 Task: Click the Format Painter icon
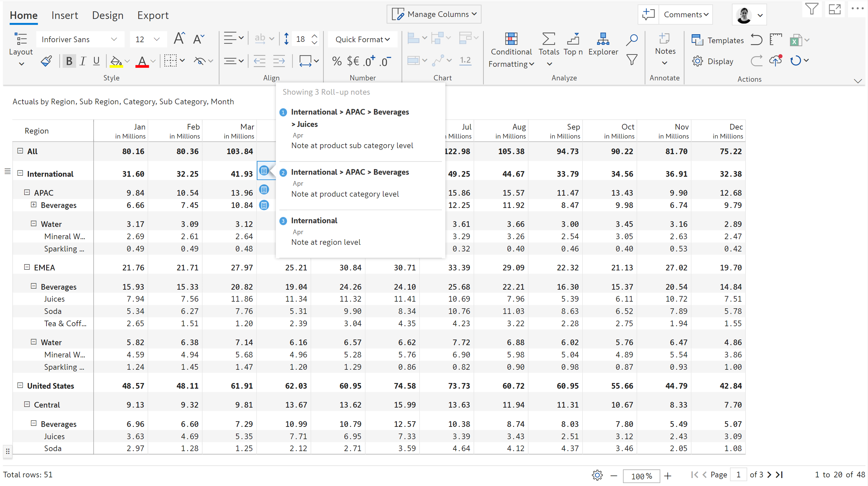(46, 61)
